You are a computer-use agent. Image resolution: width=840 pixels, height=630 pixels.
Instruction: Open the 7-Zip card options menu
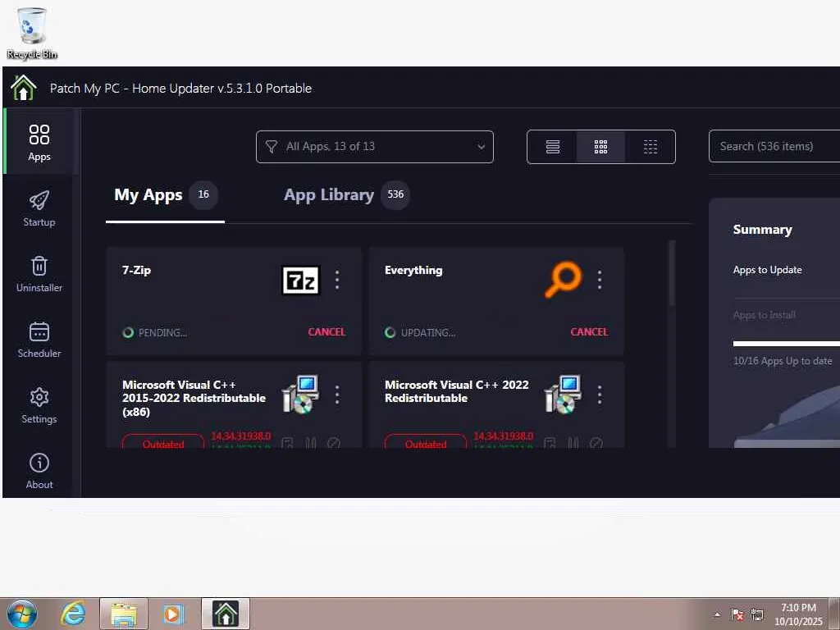(337, 280)
